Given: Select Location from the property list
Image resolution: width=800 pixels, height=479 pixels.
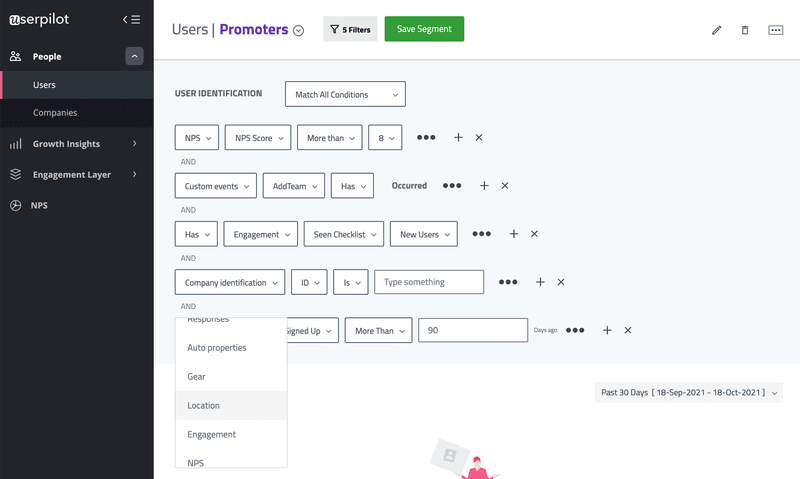Looking at the screenshot, I should [204, 405].
